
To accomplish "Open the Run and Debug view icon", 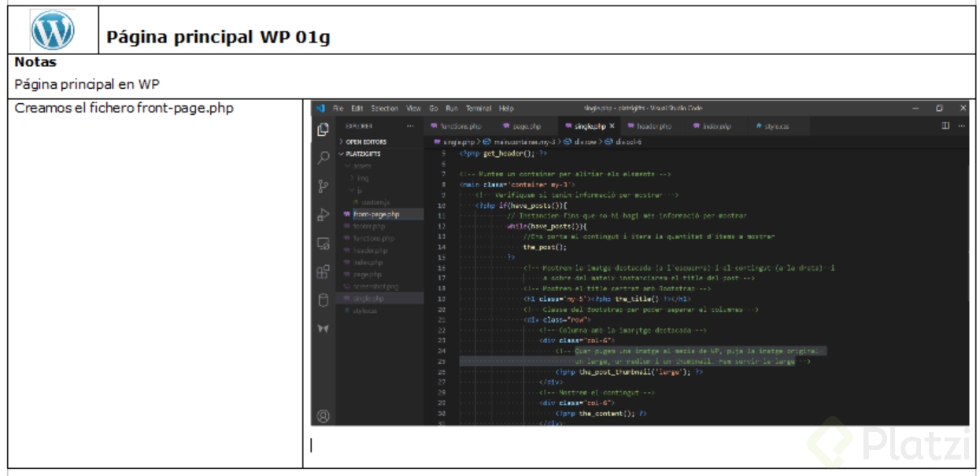I will (x=322, y=215).
